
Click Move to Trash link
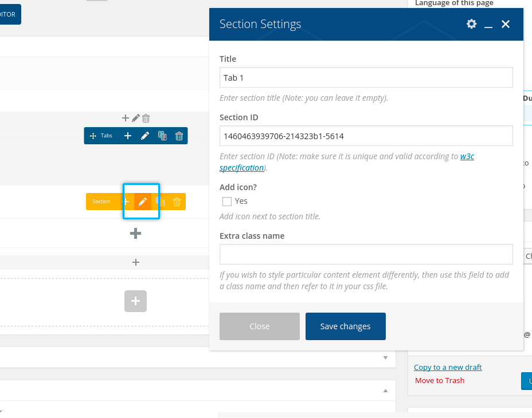tap(440, 380)
